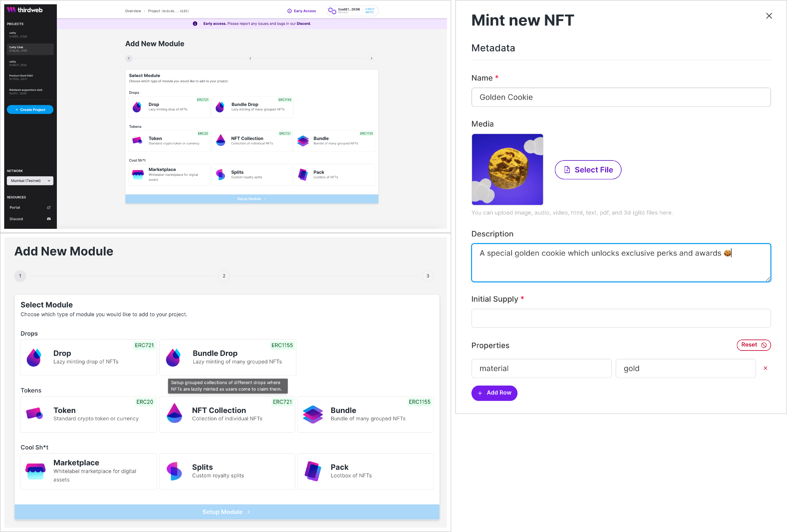Screen dimensions: 787x532
Task: Click the Create Project button
Action: click(30, 110)
